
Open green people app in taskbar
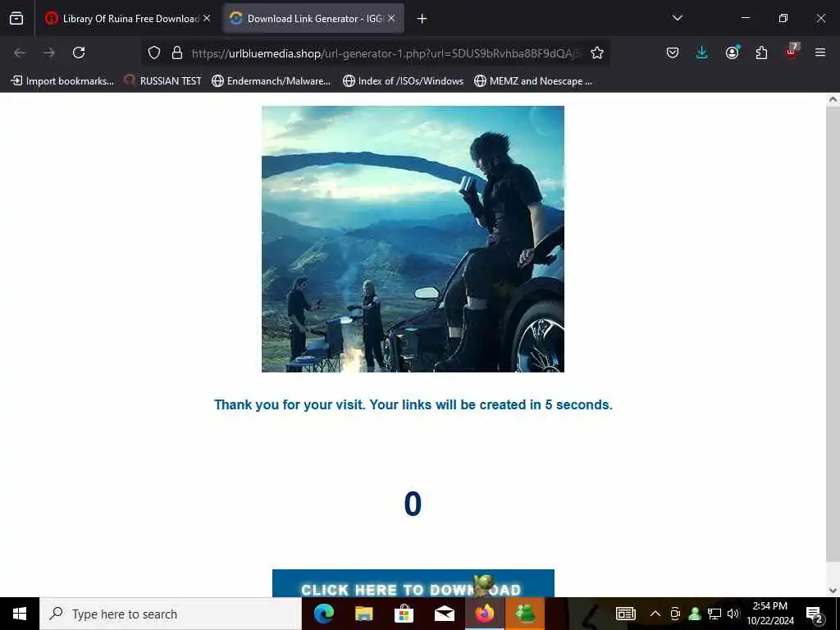point(524,614)
